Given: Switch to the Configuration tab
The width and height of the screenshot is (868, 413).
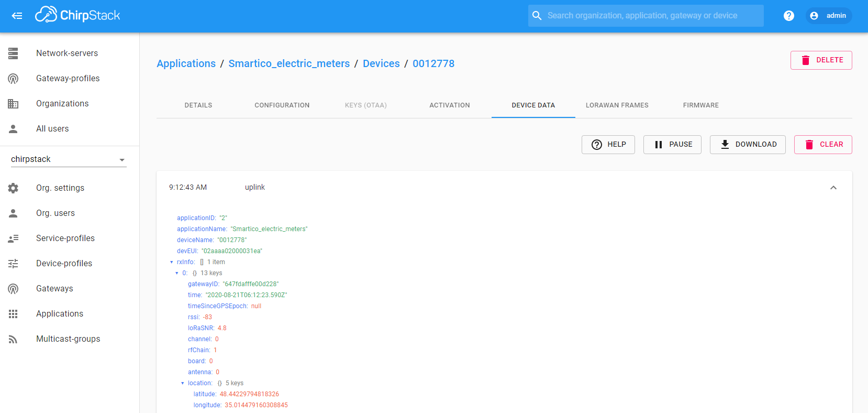Looking at the screenshot, I should tap(282, 105).
